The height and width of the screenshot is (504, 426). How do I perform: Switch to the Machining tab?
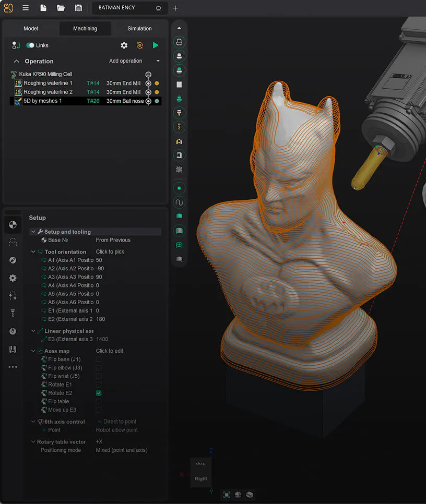(85, 29)
